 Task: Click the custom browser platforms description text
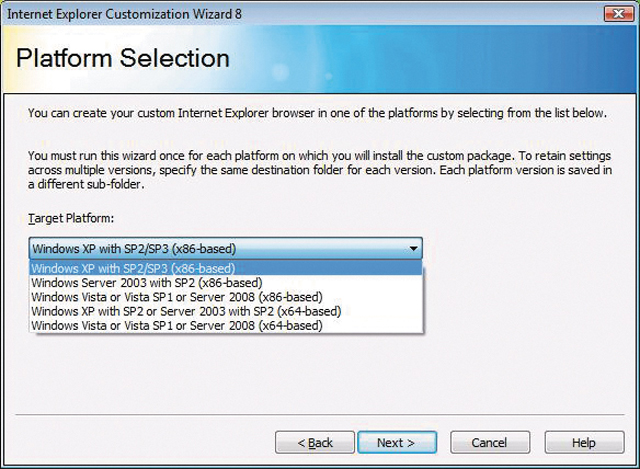coord(317,113)
